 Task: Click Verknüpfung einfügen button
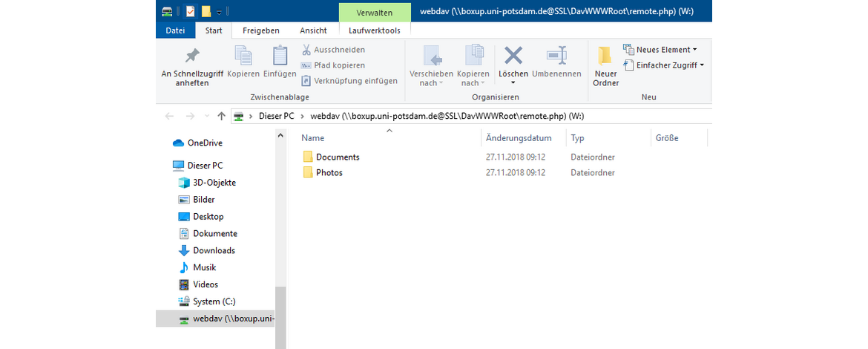click(349, 81)
